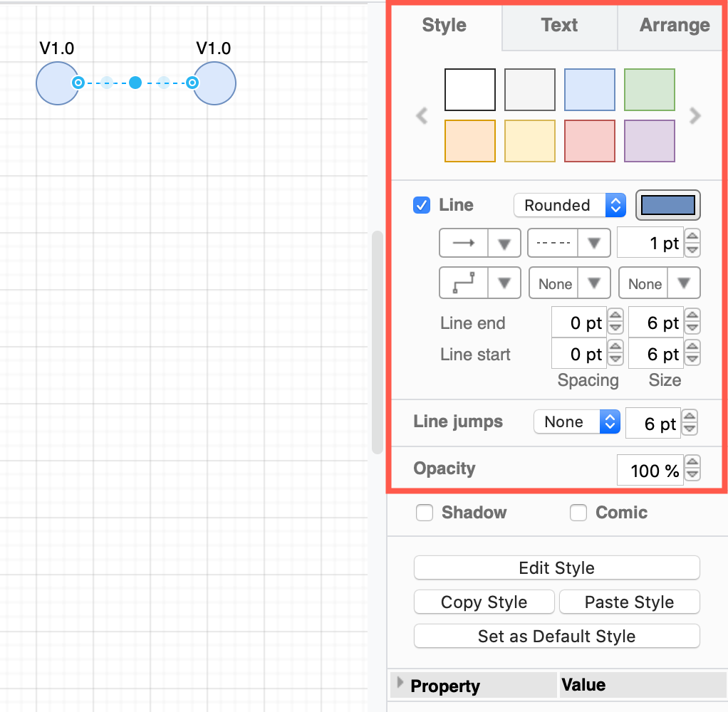This screenshot has width=728, height=712.
Task: Click the right chevron for more style presets
Action: (695, 115)
